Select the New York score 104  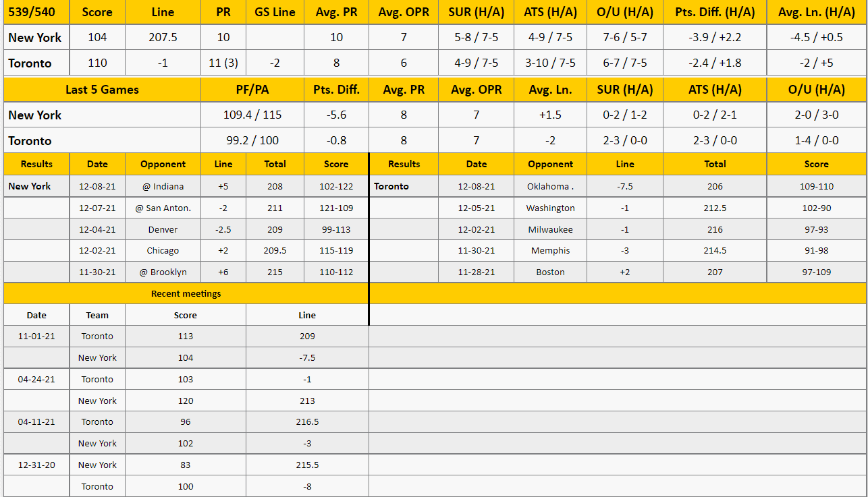coord(97,38)
